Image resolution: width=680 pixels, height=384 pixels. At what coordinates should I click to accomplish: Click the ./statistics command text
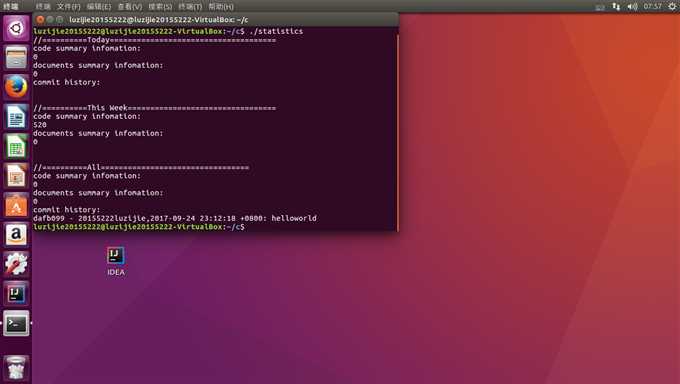[276, 31]
